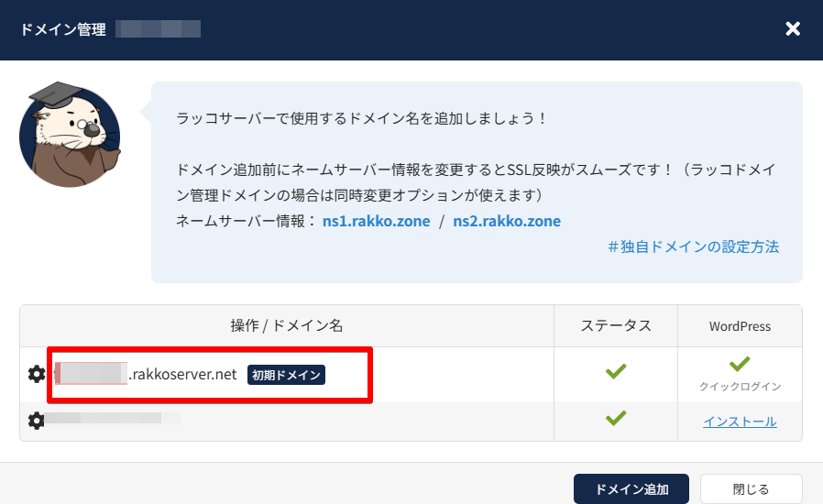Click the WordPress green checkmark for quick login
The height and width of the screenshot is (504, 823).
point(740,366)
